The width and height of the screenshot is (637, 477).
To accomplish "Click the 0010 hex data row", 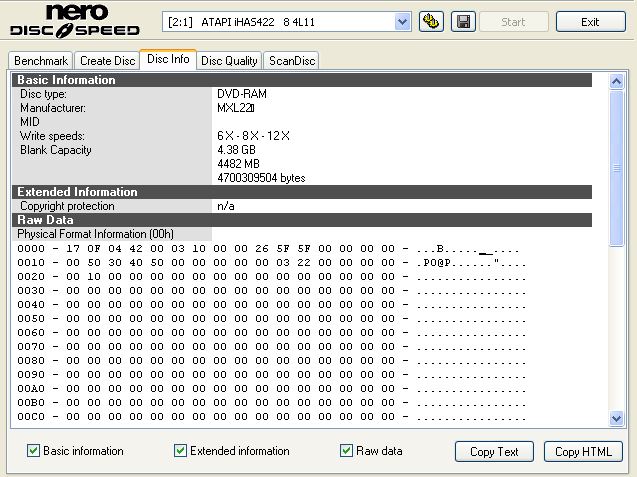I will click(x=271, y=262).
